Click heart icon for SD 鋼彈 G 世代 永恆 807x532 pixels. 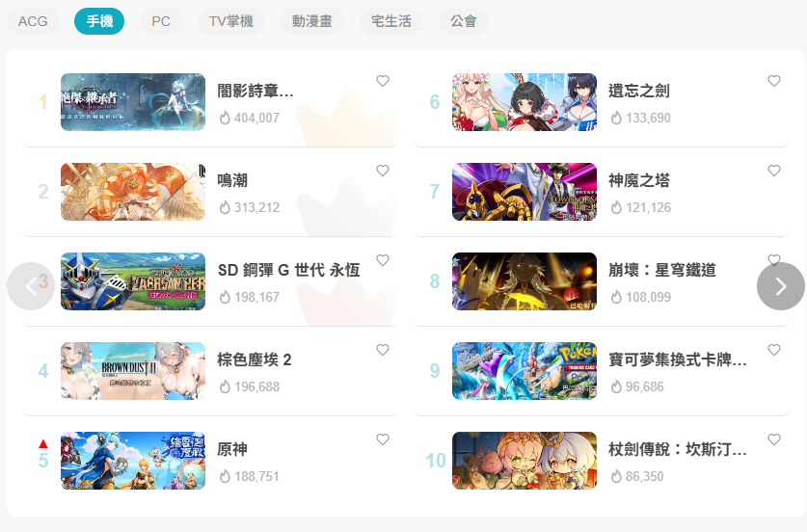[383, 260]
